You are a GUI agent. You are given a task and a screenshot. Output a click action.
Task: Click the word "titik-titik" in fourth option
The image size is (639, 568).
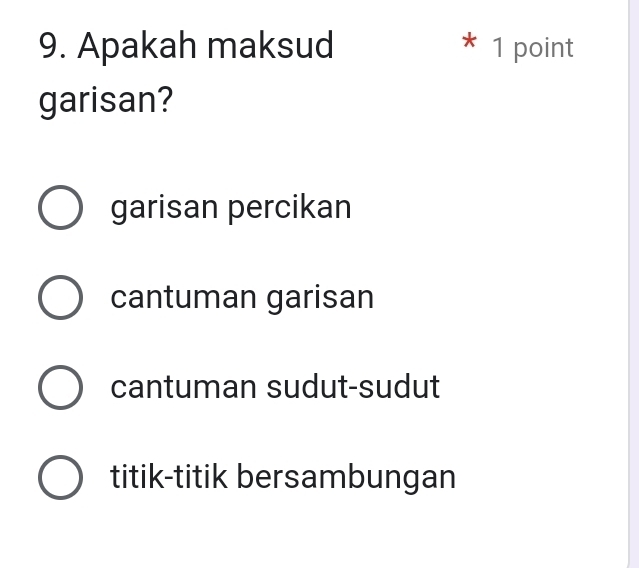click(x=173, y=476)
